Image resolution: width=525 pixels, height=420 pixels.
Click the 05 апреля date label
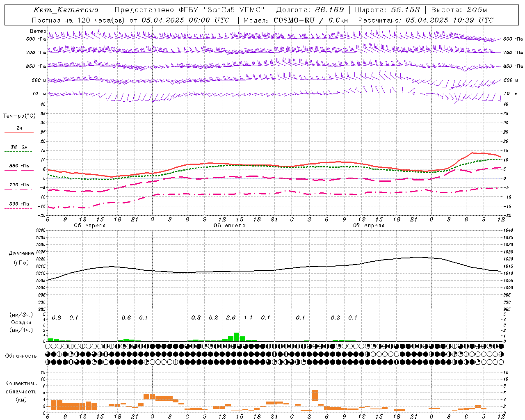tap(89, 226)
